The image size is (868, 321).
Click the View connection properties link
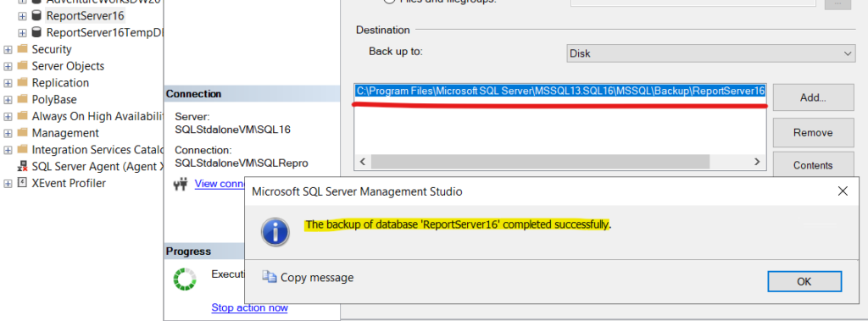click(x=220, y=184)
